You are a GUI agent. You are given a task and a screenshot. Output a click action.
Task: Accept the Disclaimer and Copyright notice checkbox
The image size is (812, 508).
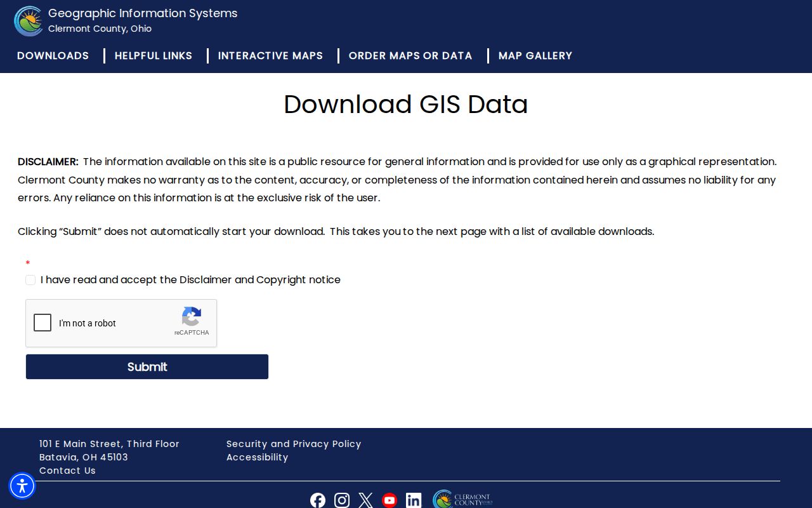tap(30, 280)
